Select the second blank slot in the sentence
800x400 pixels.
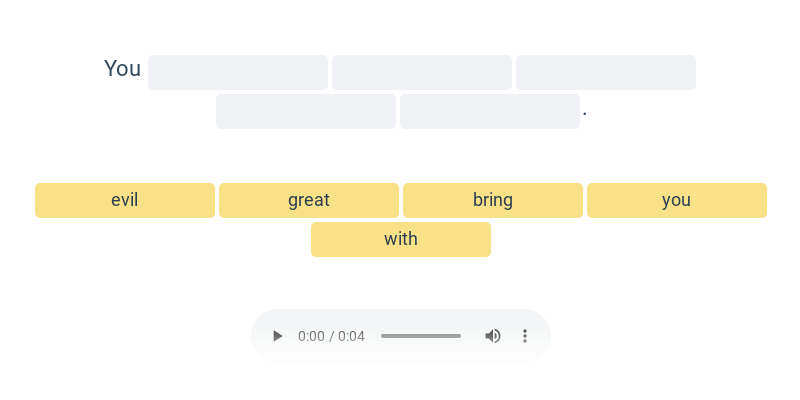coord(422,72)
